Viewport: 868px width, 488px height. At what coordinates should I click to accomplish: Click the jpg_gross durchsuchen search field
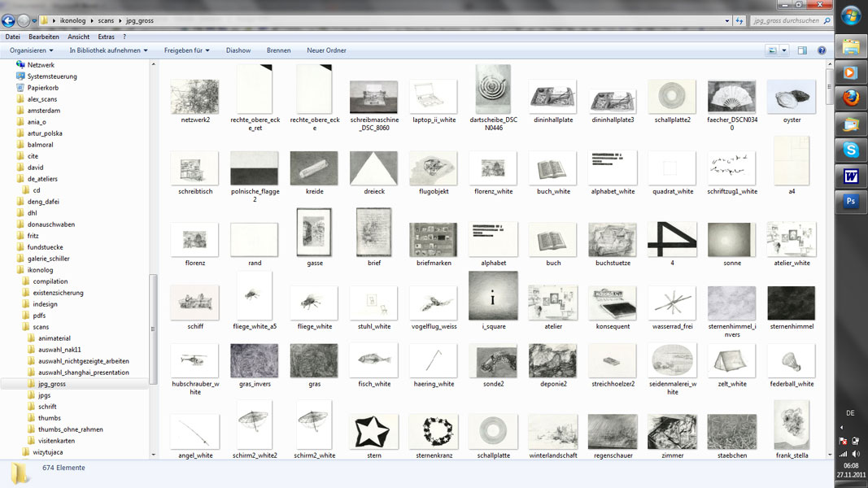click(785, 20)
